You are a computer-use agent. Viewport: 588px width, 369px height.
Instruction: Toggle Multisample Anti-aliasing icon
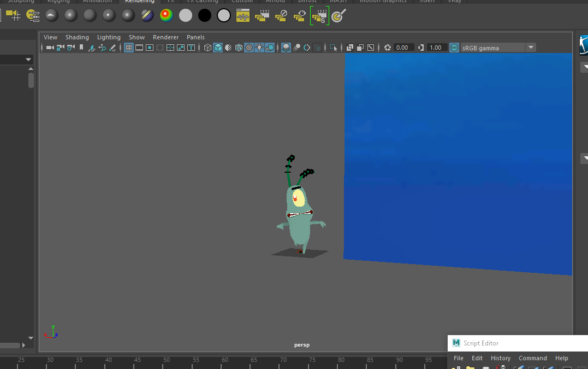(x=307, y=48)
